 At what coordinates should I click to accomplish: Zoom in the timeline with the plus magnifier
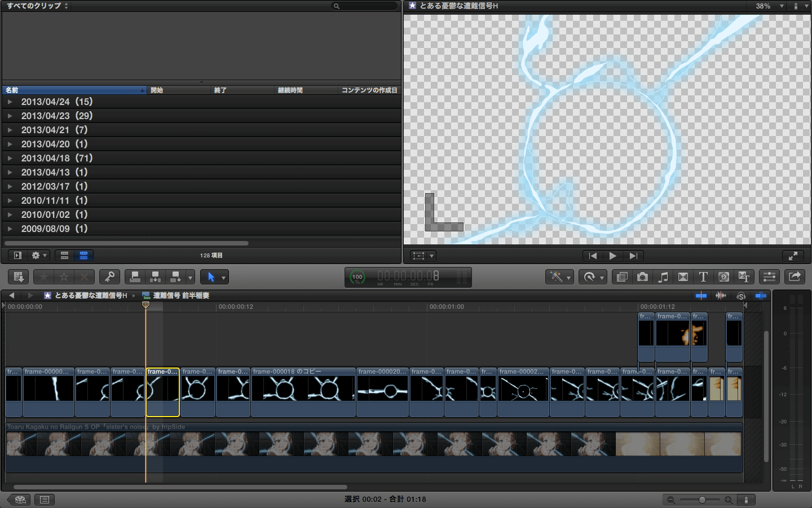(728, 500)
